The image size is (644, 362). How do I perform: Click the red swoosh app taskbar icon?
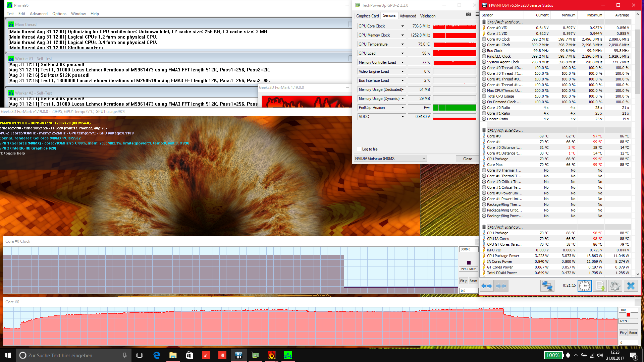(206, 355)
